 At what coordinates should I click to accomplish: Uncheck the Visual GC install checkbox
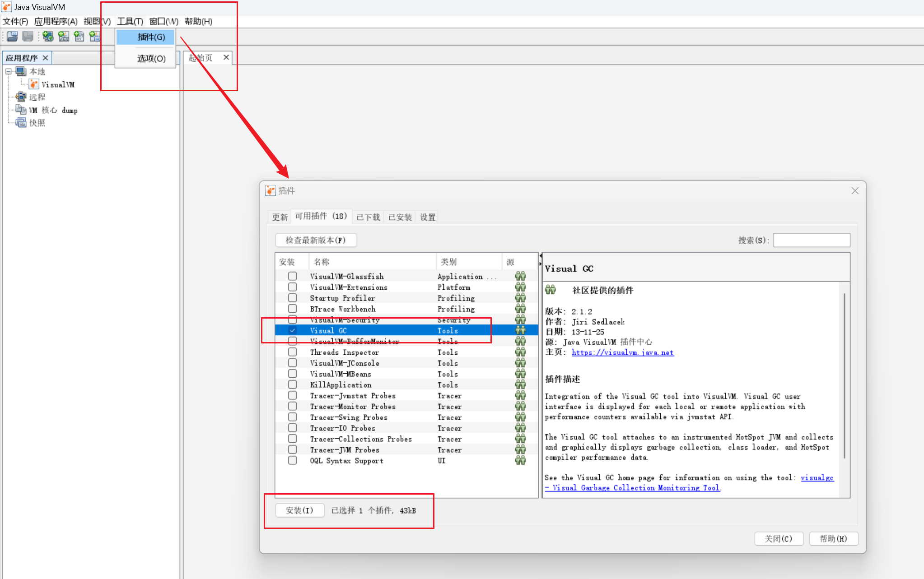point(293,330)
